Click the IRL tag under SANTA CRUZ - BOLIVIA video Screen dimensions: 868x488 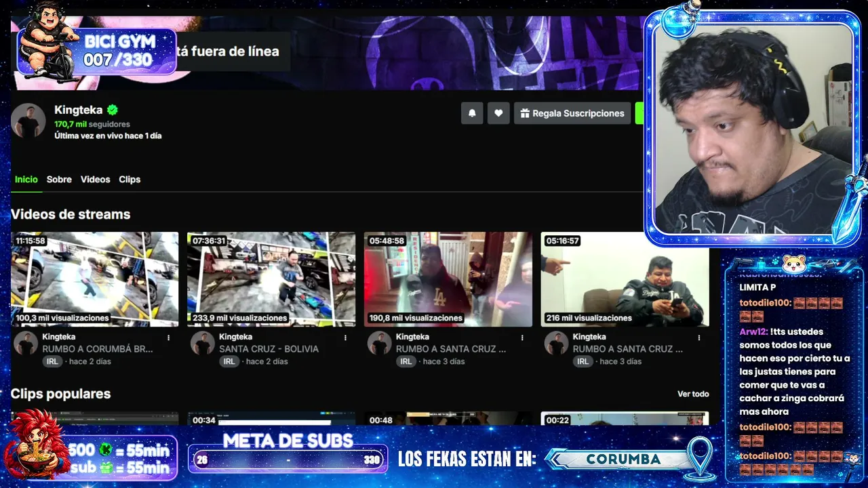click(x=229, y=361)
